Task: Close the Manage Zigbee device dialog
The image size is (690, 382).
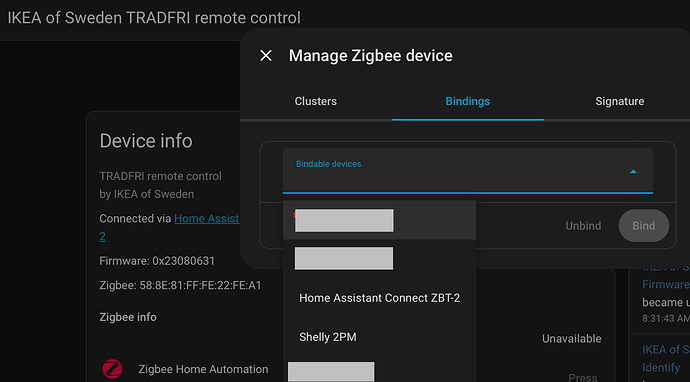Action: (x=266, y=56)
